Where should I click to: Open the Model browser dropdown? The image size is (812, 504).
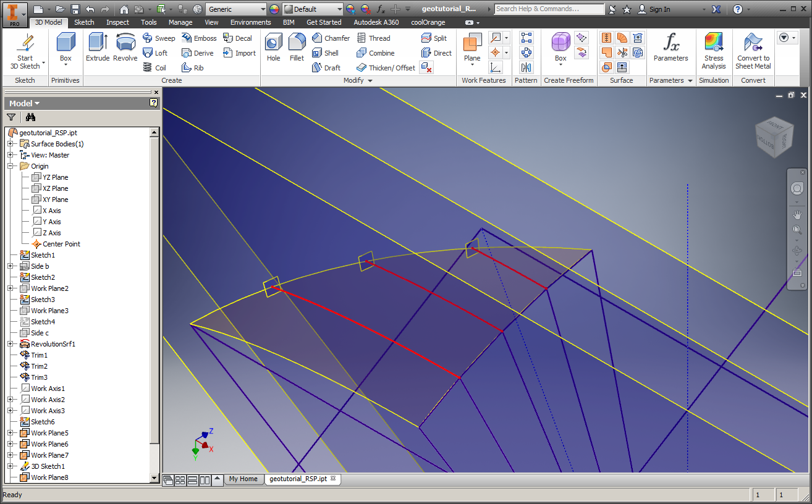24,103
